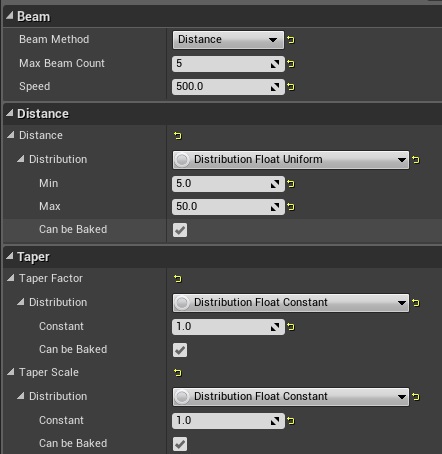Image resolution: width=442 pixels, height=454 pixels.
Task: Reset Taper Factor property to default
Action: pyautogui.click(x=178, y=278)
